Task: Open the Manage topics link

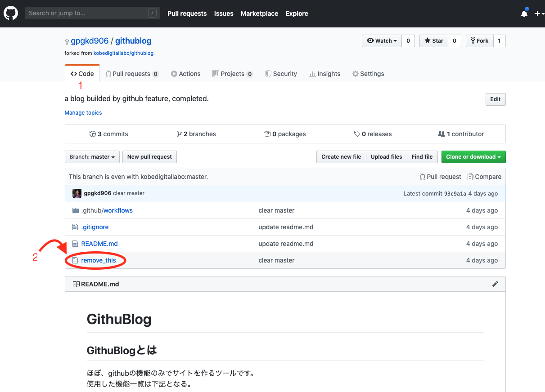Action: pos(83,113)
